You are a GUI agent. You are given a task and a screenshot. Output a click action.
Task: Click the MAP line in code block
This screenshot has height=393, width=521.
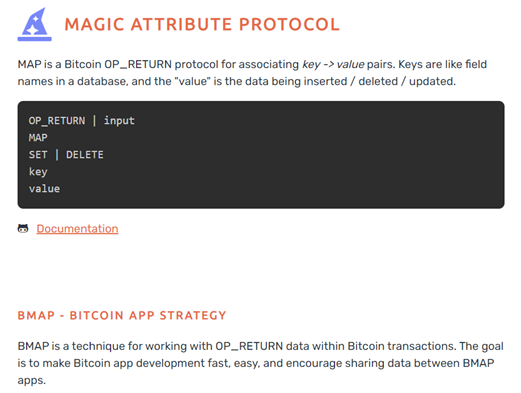click(38, 138)
